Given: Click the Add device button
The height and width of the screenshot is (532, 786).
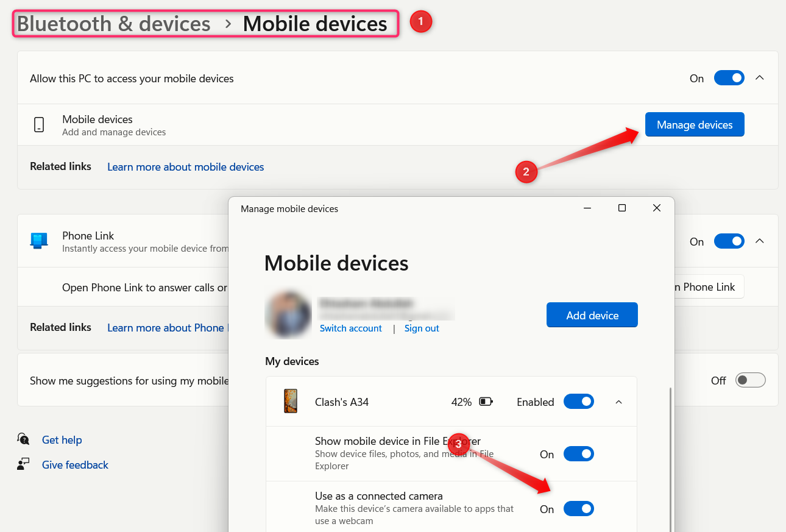Looking at the screenshot, I should point(592,315).
